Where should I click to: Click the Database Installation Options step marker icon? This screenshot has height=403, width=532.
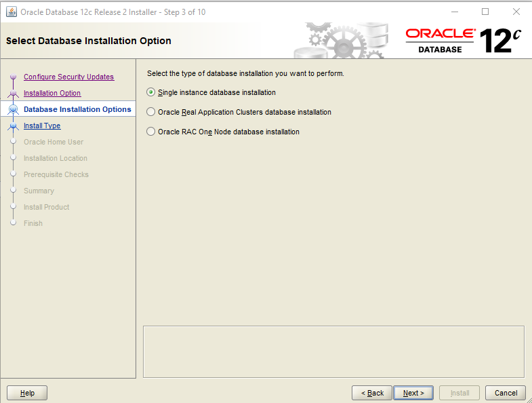14,109
